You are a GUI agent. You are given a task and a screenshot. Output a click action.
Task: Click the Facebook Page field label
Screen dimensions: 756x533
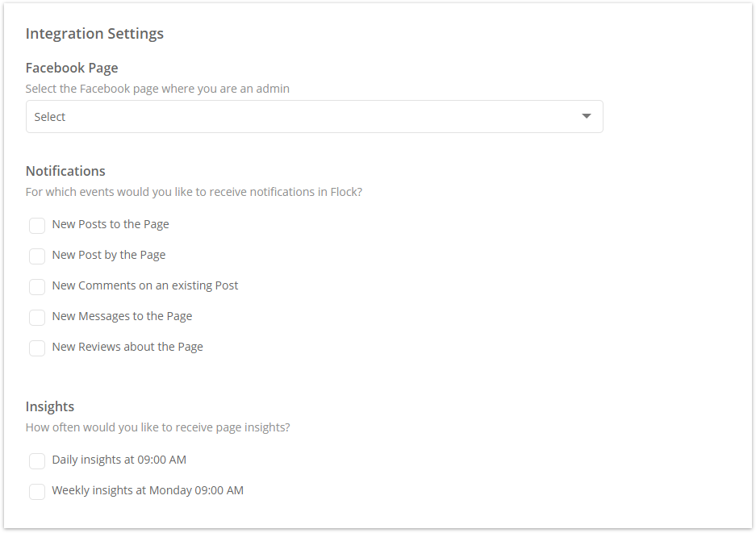[x=72, y=68]
